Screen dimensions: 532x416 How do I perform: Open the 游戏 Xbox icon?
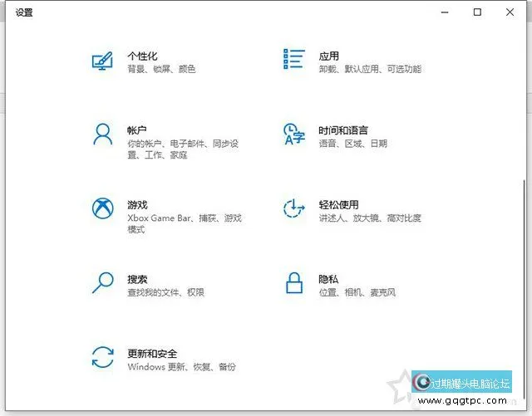point(103,208)
